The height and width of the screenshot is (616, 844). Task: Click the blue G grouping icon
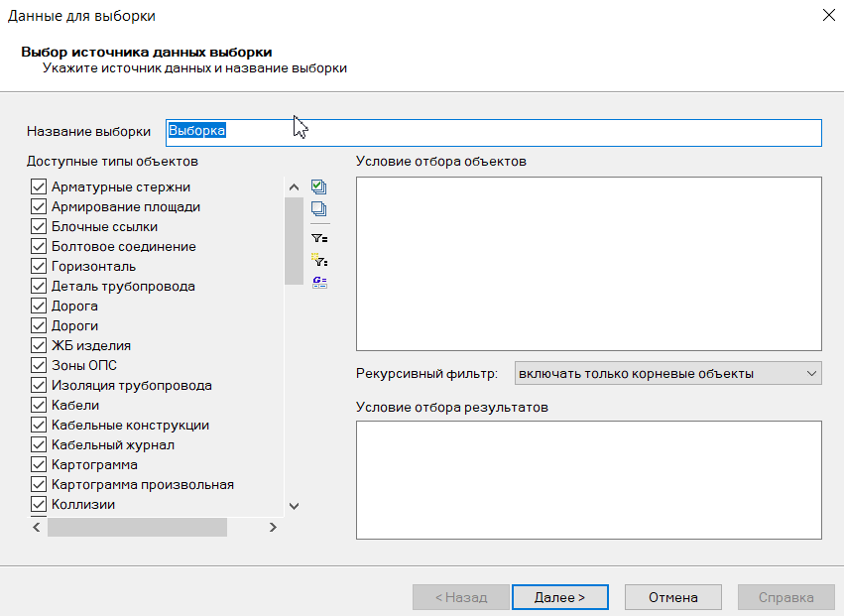click(318, 283)
